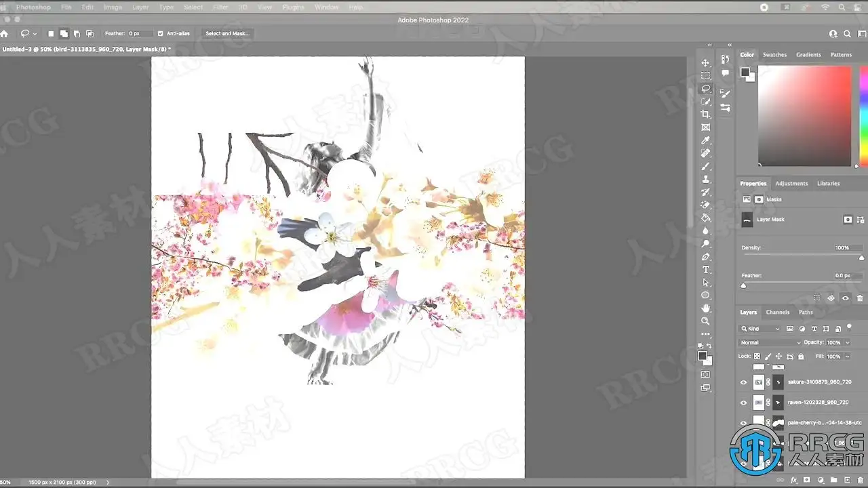Open the History panel icon
The height and width of the screenshot is (488, 868).
click(x=725, y=60)
